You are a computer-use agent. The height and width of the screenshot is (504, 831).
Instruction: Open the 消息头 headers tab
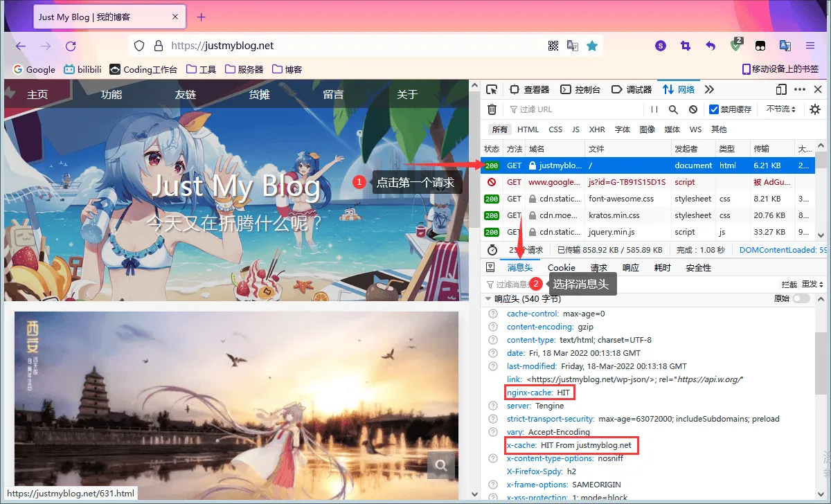[x=520, y=268]
